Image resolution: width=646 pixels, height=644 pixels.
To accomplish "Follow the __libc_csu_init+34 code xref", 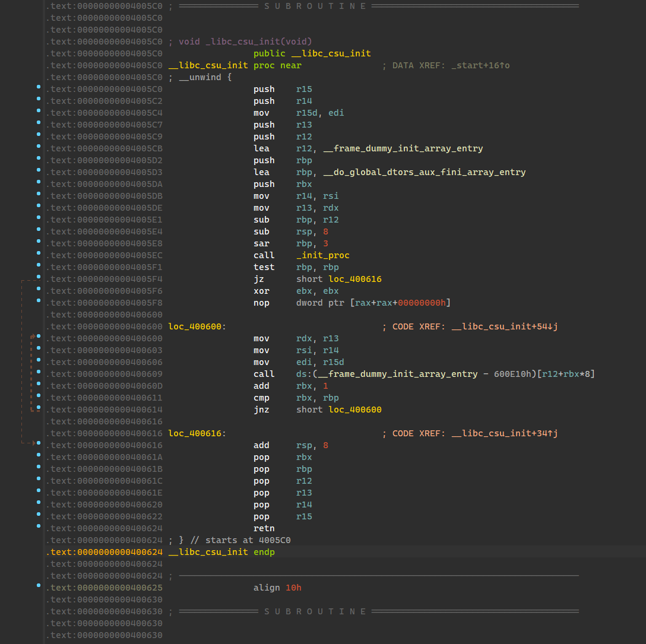I will 504,433.
